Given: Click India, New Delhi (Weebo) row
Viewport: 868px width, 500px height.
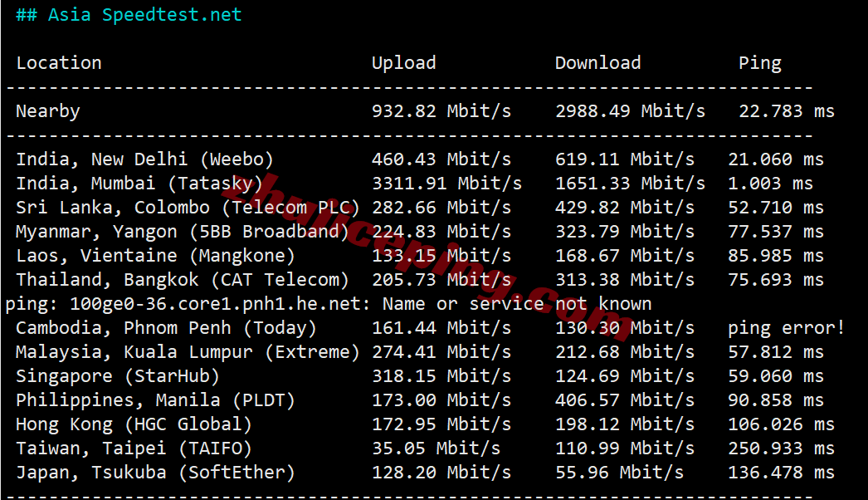Looking at the screenshot, I should pyautogui.click(x=420, y=159).
